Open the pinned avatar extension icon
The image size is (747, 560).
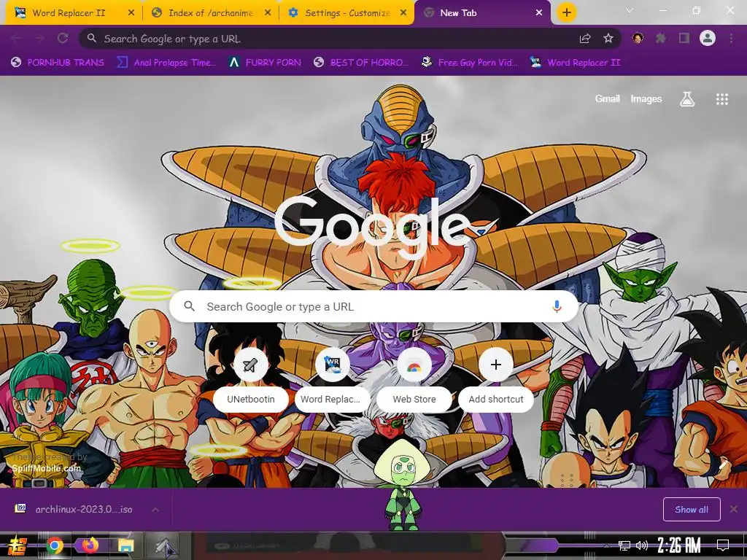coord(638,38)
